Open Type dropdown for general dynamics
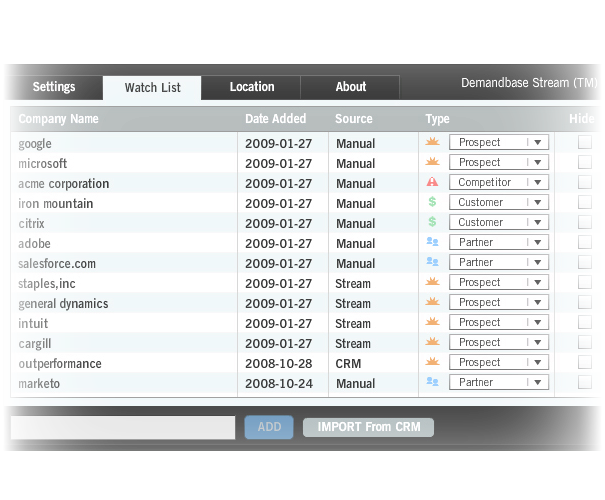Viewport: 605px width, 500px height. 499,302
